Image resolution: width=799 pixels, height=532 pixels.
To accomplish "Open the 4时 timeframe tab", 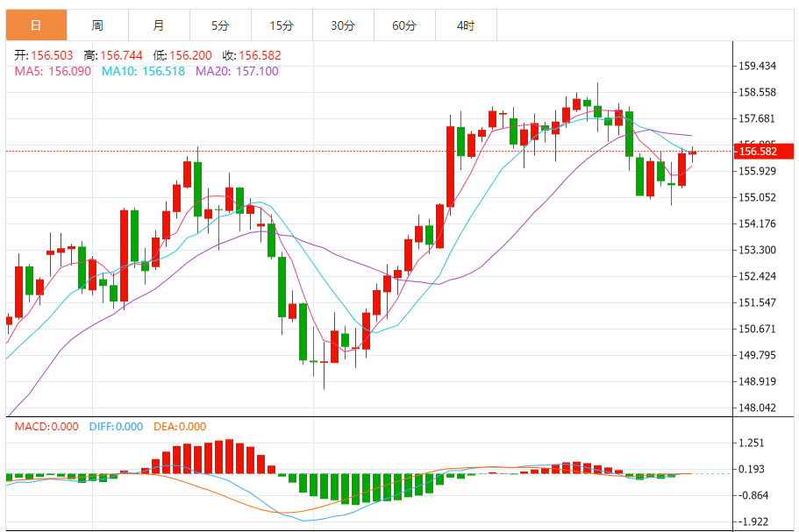I will tap(466, 25).
